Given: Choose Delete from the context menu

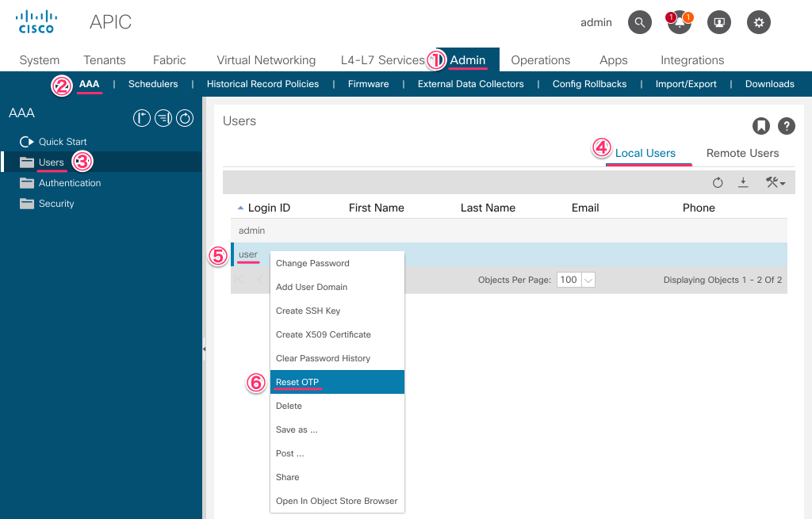Looking at the screenshot, I should tap(337, 406).
